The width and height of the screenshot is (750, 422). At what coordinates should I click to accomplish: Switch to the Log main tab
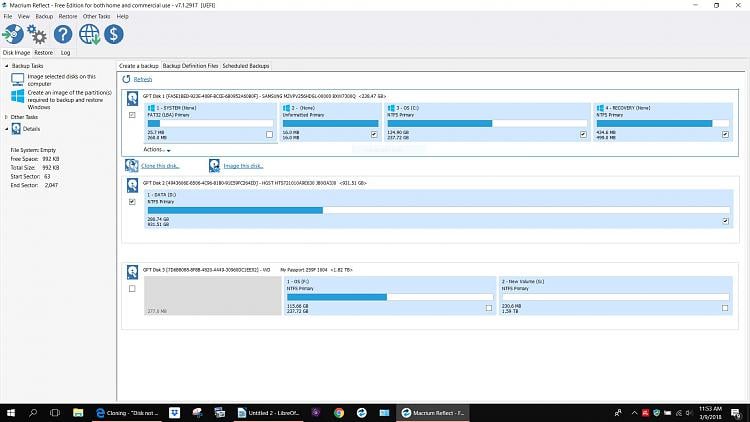coord(66,53)
